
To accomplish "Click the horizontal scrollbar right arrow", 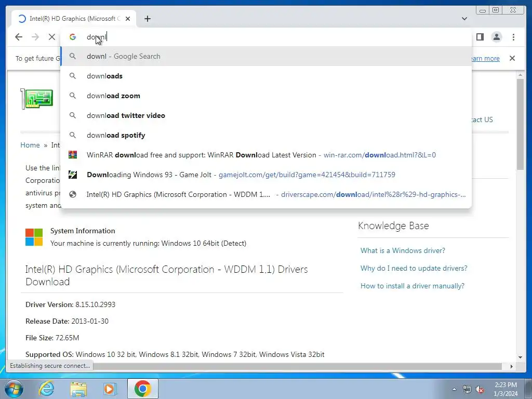I will click(x=512, y=366).
